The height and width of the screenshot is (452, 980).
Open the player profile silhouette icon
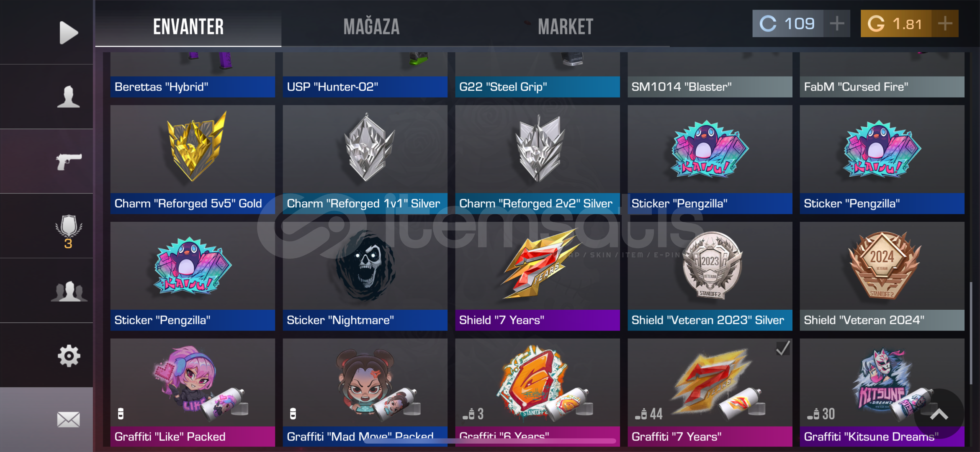click(x=69, y=97)
